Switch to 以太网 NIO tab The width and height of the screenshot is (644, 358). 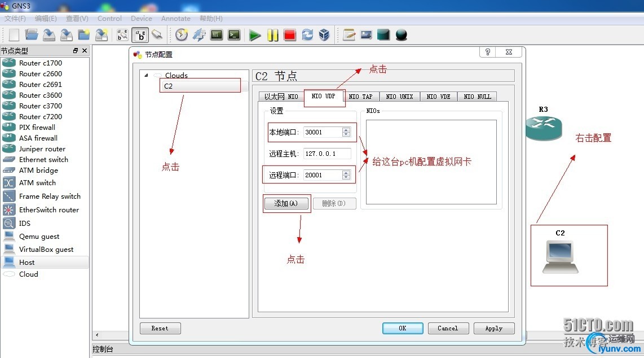click(281, 97)
